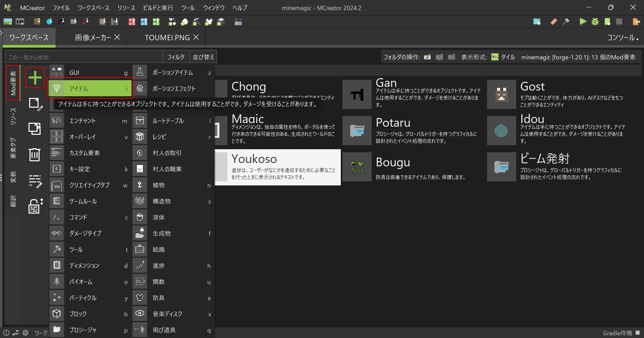Open the 並び替え dropdown
This screenshot has height=338, width=644.
tap(203, 57)
